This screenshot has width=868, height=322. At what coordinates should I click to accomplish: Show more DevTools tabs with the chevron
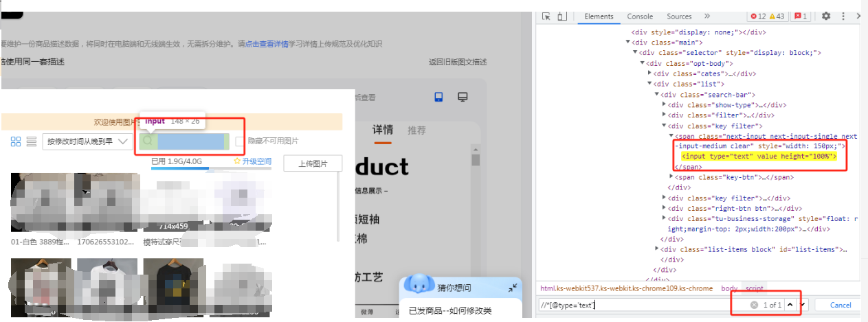706,16
